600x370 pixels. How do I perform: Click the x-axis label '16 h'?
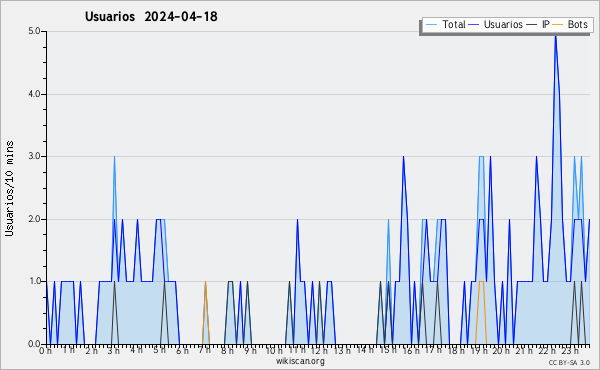coord(411,351)
